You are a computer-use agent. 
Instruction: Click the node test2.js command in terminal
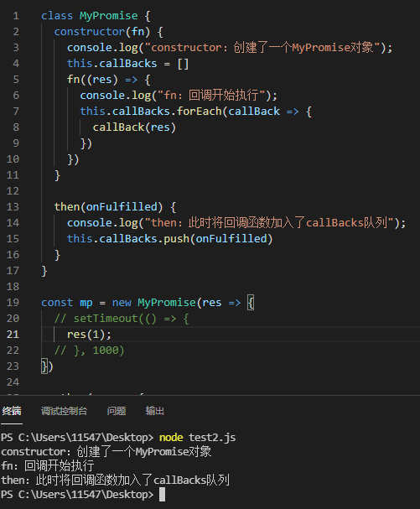197,437
